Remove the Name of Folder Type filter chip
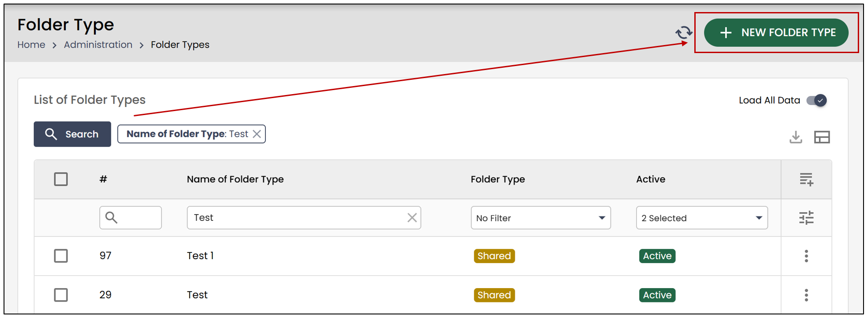 click(257, 134)
